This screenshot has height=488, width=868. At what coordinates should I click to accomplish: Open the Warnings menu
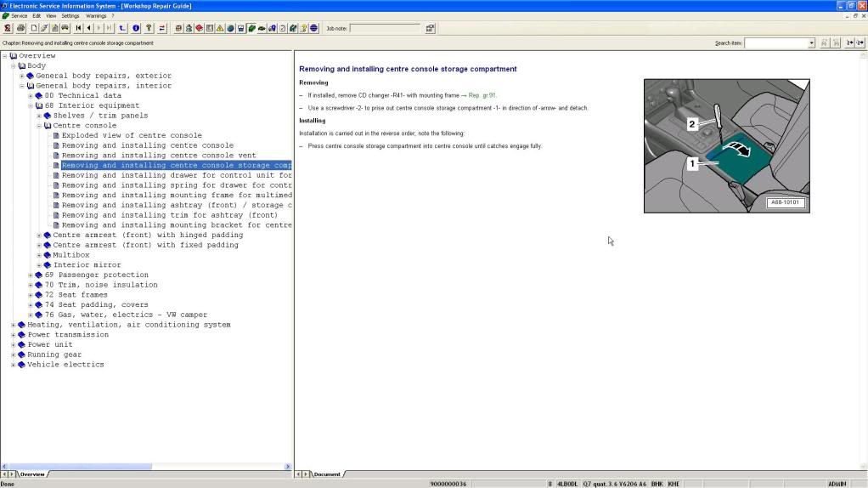[96, 15]
